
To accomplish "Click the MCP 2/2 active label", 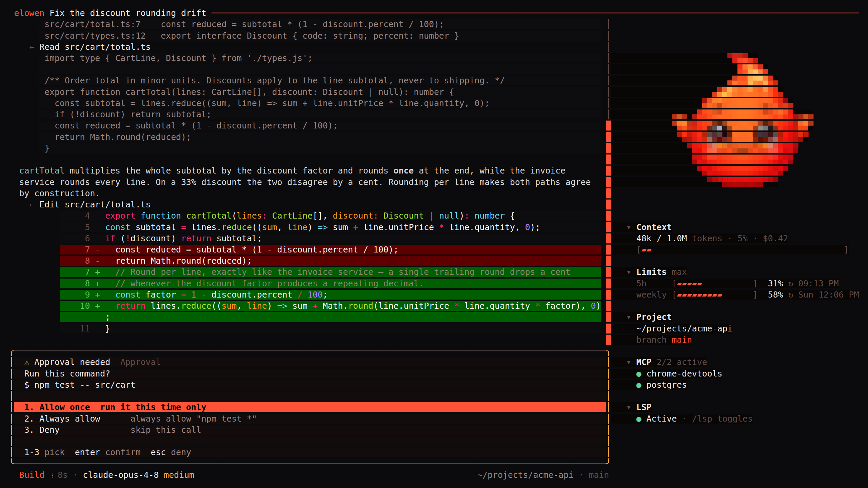I will pos(672,362).
